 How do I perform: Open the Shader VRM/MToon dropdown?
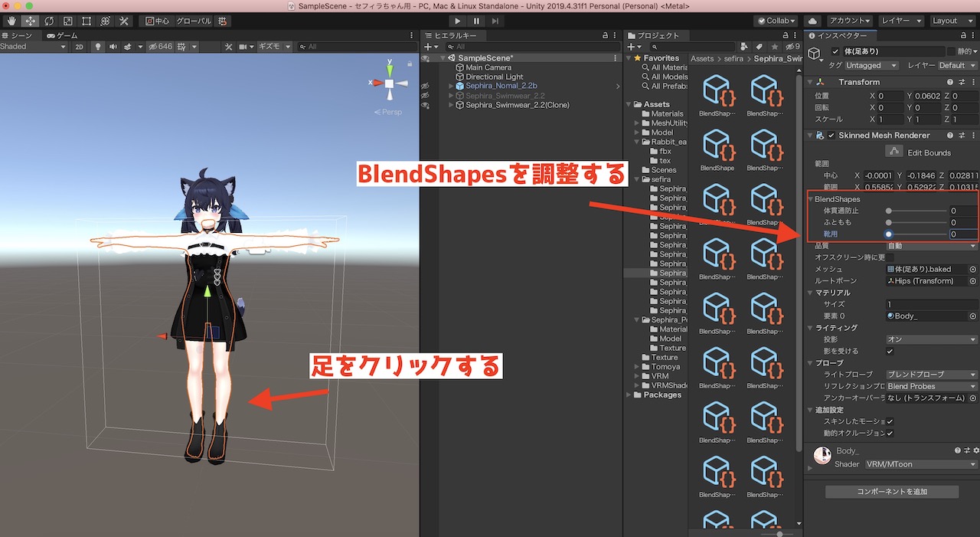[x=921, y=464]
